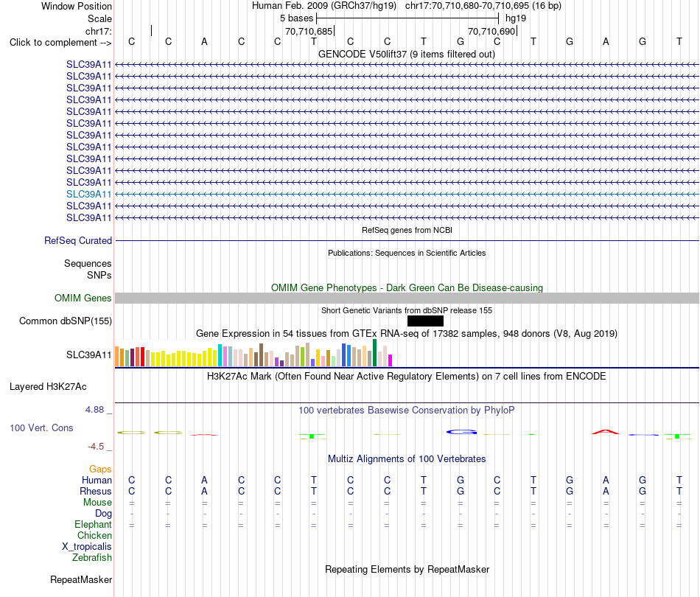The width and height of the screenshot is (700, 597).
Task: Open the H3K27Ac Mark ENCODE track title
Action: click(407, 377)
